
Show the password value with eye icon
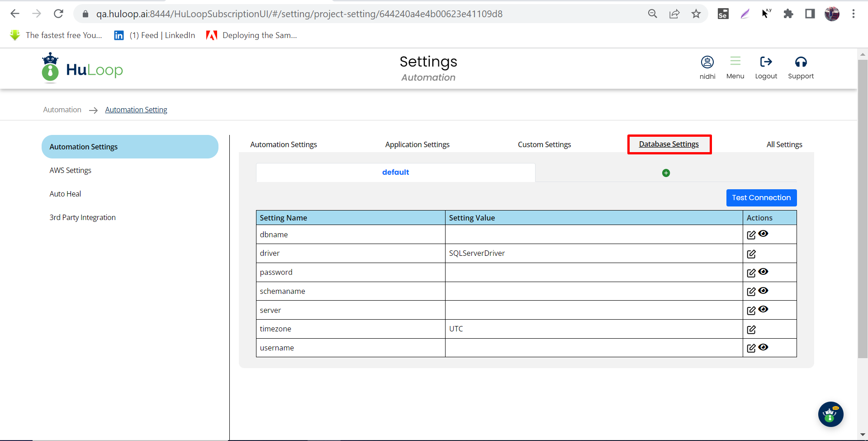click(764, 272)
